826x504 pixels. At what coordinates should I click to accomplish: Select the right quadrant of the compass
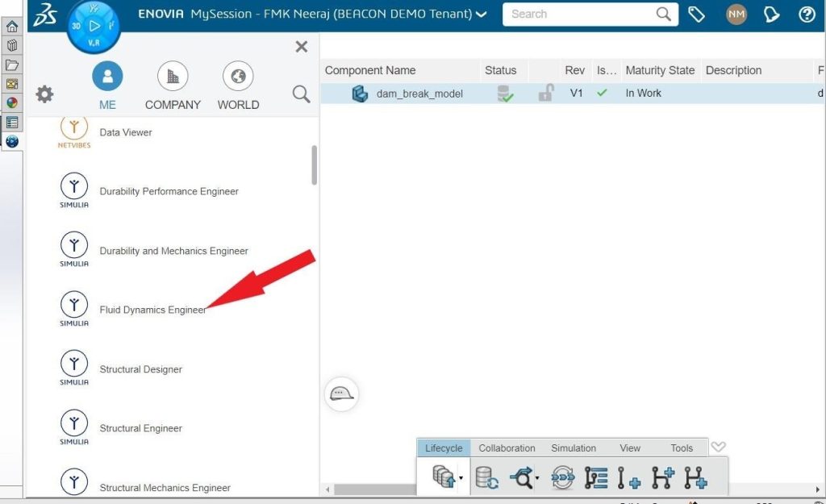111,25
